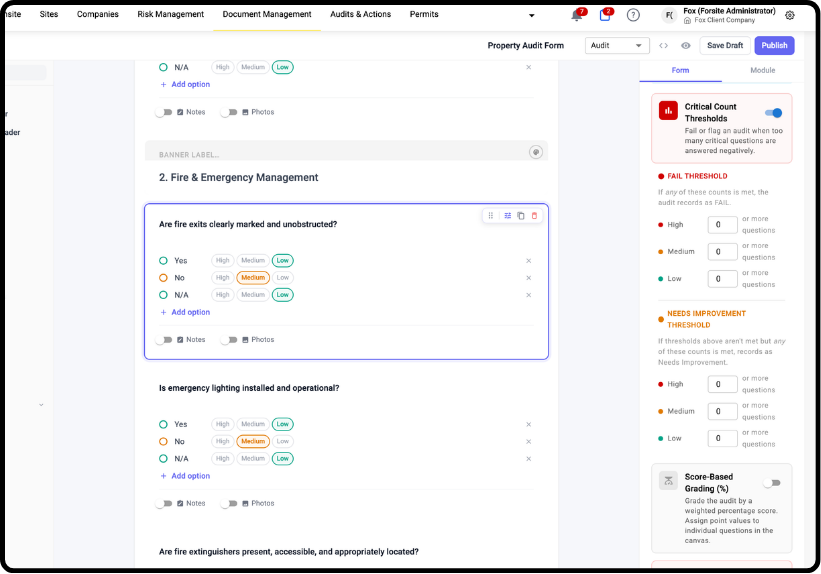Remove the No option of fire exits question
Viewport: 821px width, 574px height.
(x=528, y=278)
